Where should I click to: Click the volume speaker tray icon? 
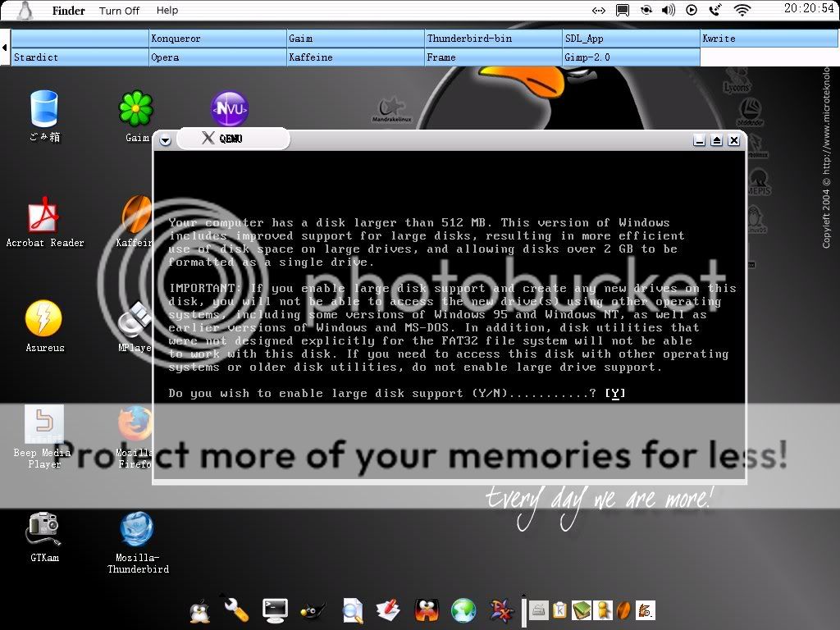[x=669, y=10]
